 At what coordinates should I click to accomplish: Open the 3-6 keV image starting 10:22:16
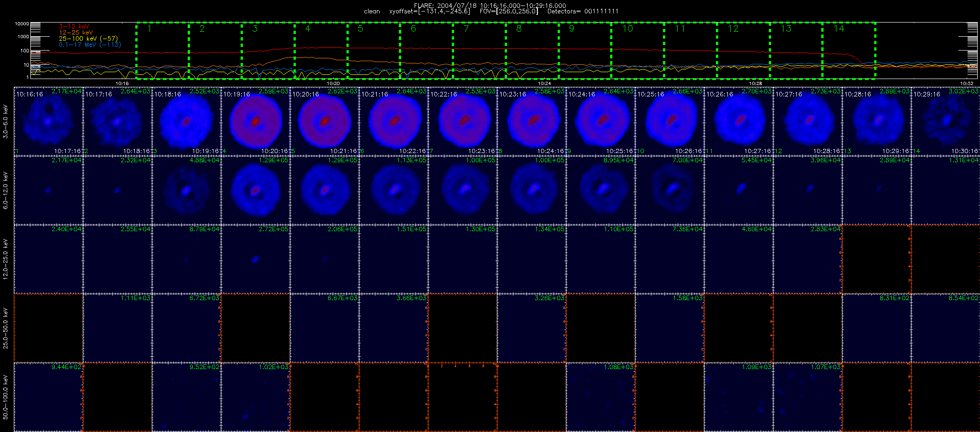tap(462, 121)
